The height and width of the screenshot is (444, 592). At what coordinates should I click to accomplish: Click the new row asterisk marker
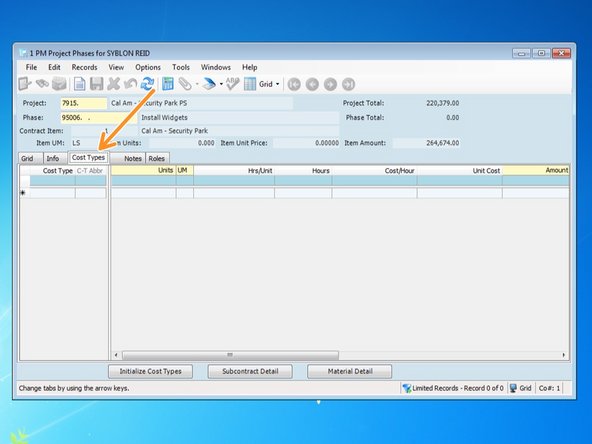[x=23, y=193]
